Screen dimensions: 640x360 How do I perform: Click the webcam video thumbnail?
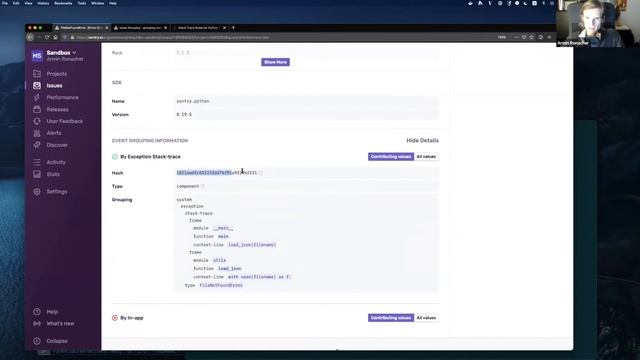[598, 23]
